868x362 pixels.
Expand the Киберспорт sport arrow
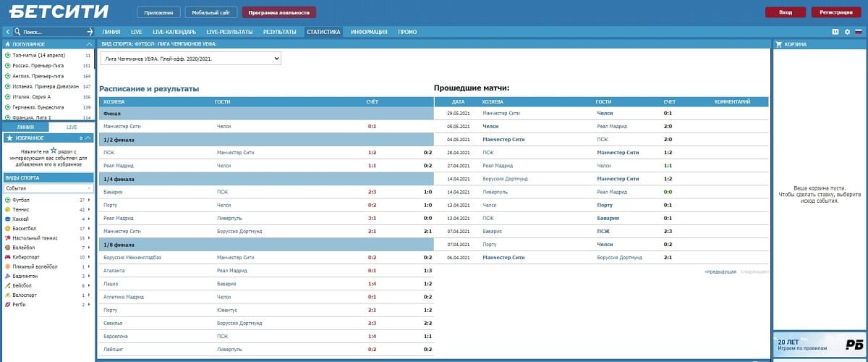[x=90, y=257]
